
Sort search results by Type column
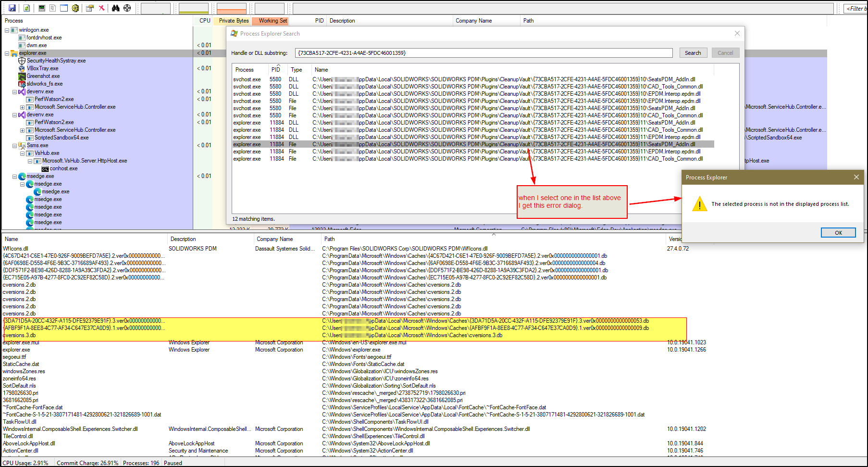click(298, 70)
